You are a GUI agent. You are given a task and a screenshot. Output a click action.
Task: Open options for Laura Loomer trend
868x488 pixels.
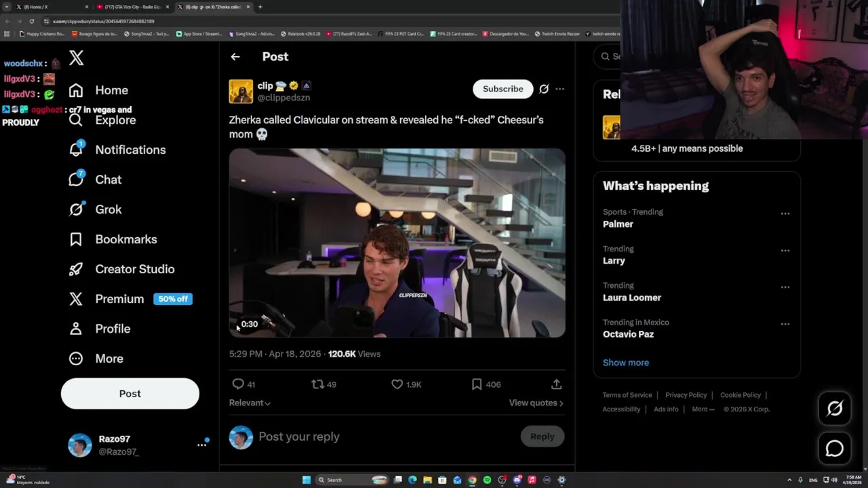coord(785,287)
